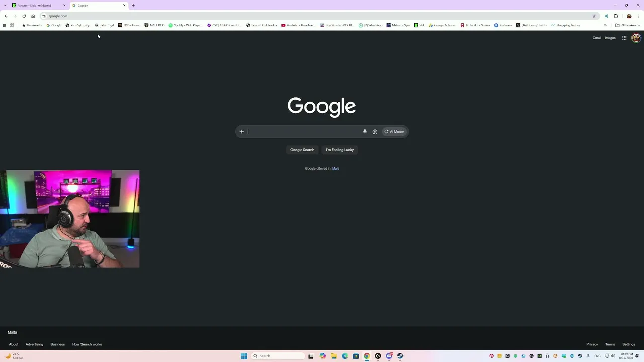This screenshot has width=644, height=362.
Task: Open the Gmail link
Action: click(x=597, y=38)
